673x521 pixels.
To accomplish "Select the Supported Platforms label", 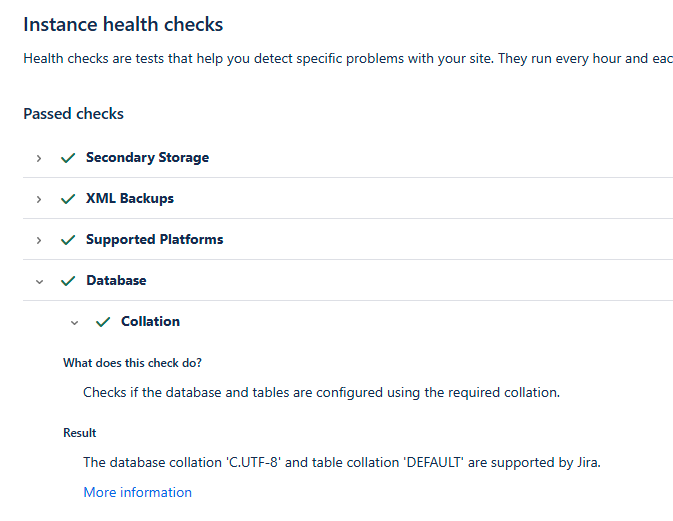I will coord(155,239).
